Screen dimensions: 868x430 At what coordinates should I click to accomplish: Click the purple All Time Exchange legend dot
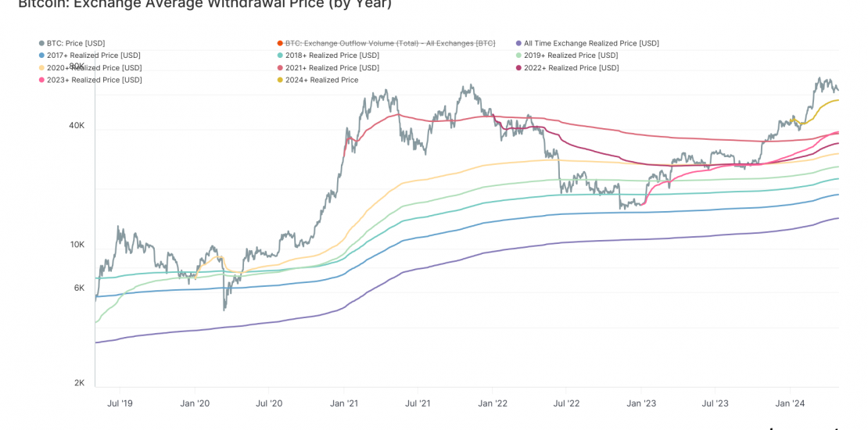click(519, 44)
